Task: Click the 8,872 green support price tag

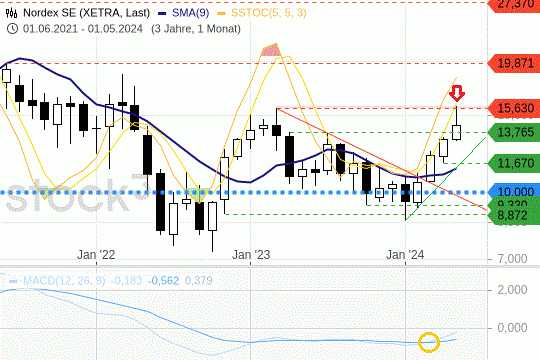Action: [x=514, y=216]
